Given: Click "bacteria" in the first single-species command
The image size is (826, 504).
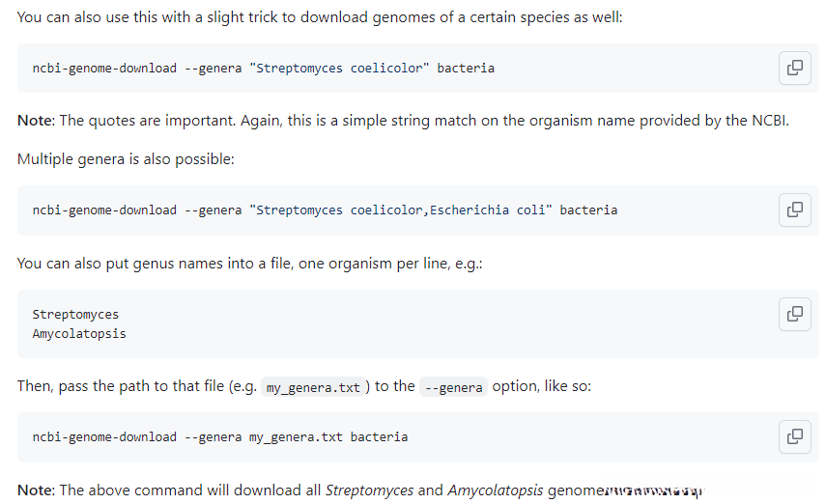Looking at the screenshot, I should pyautogui.click(x=466, y=69).
